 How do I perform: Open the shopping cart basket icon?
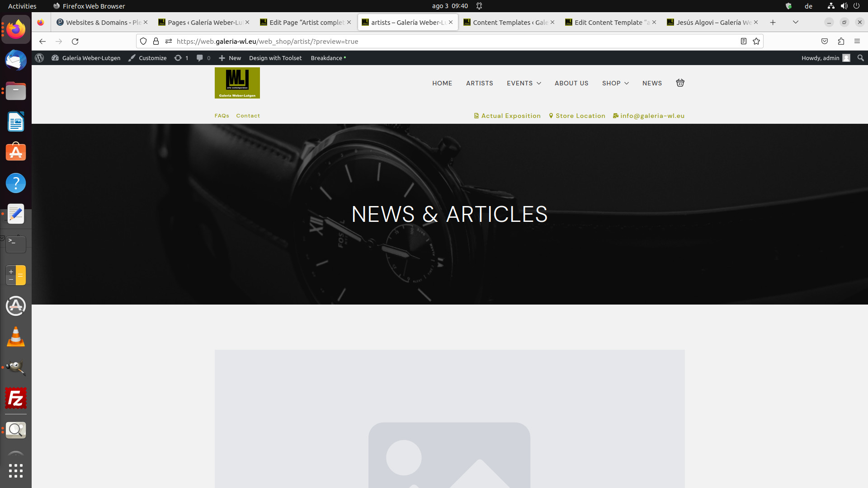(680, 83)
